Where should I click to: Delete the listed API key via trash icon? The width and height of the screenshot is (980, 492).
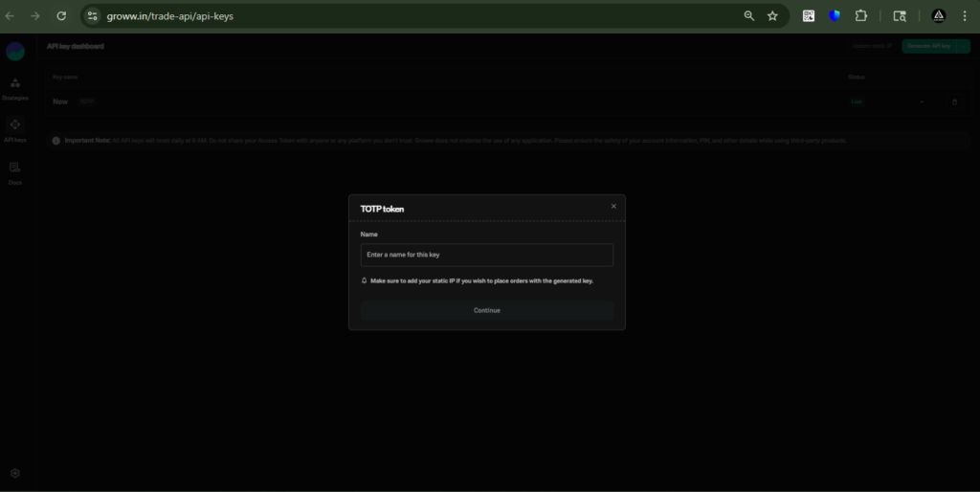(x=953, y=101)
